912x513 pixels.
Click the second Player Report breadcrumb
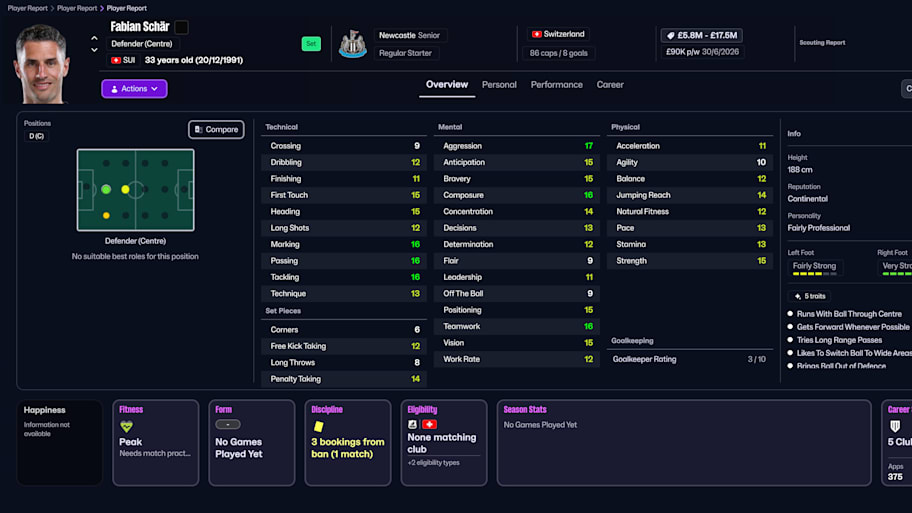click(x=77, y=8)
